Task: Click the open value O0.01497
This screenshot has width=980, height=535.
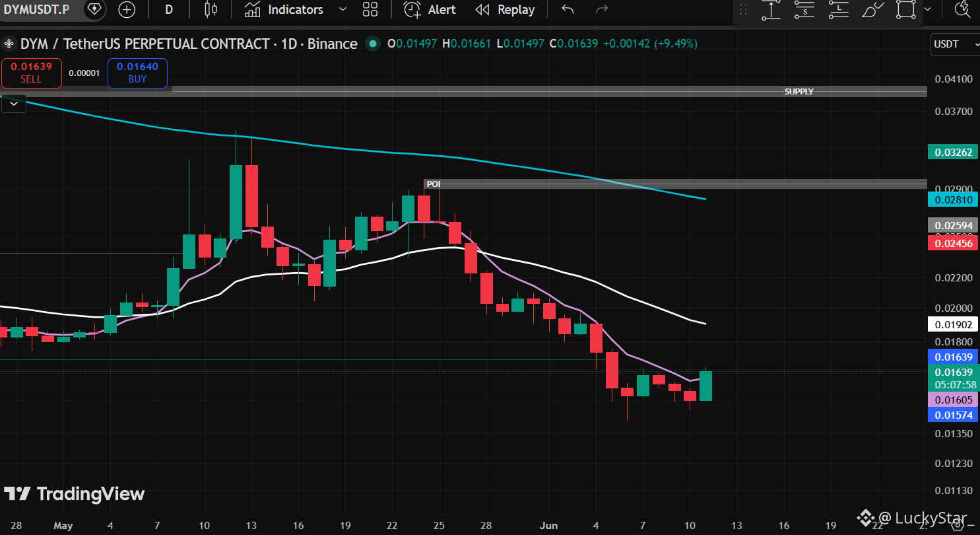Action: (x=412, y=44)
